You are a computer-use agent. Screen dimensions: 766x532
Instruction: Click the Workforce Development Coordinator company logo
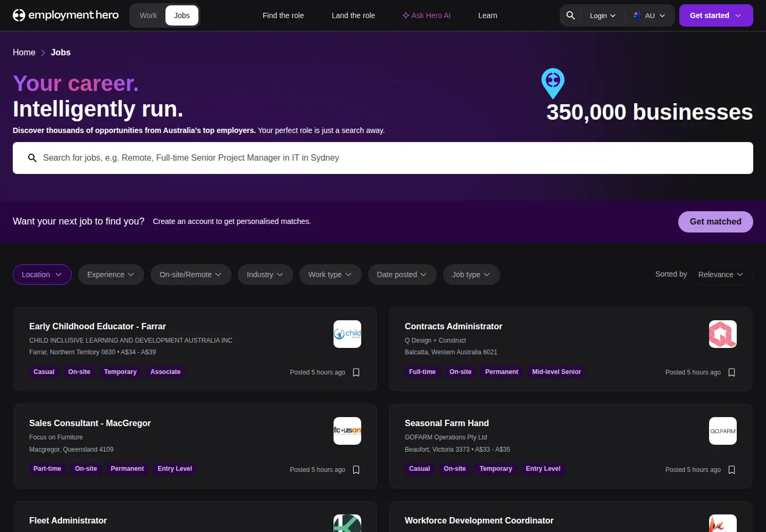click(x=723, y=523)
